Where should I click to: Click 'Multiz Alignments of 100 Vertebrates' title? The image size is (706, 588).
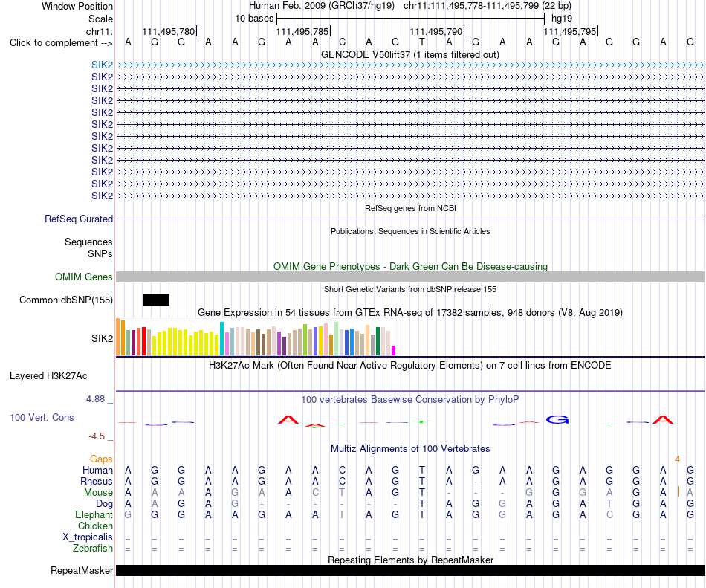[x=410, y=448]
